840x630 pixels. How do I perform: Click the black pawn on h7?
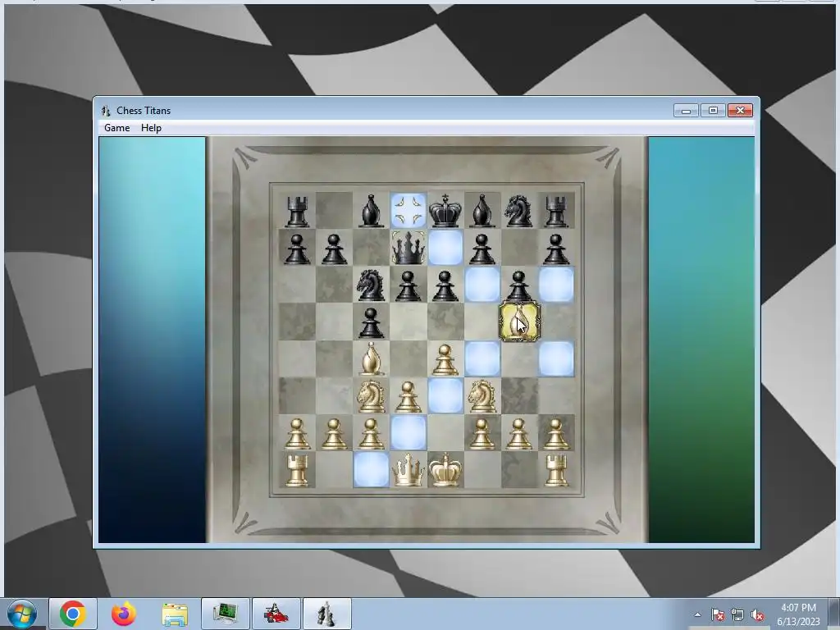coord(556,249)
